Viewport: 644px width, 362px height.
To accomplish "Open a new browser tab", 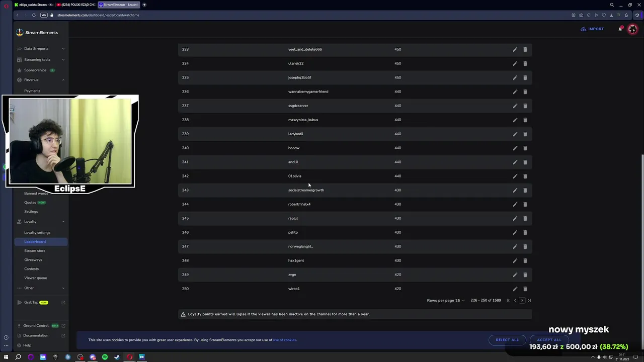I will click(x=144, y=5).
